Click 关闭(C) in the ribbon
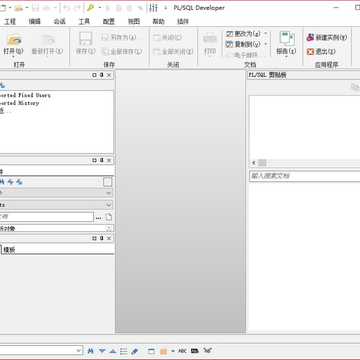 point(168,38)
